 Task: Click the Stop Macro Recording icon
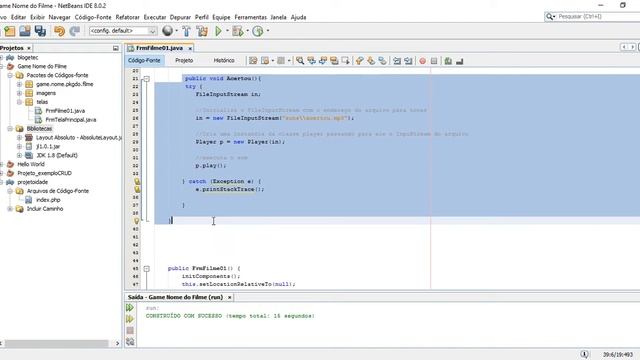coord(434,61)
